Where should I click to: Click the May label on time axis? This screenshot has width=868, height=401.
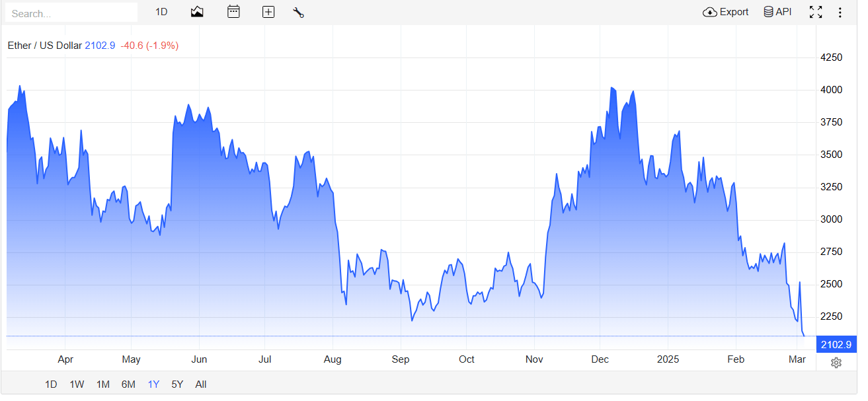[132, 359]
